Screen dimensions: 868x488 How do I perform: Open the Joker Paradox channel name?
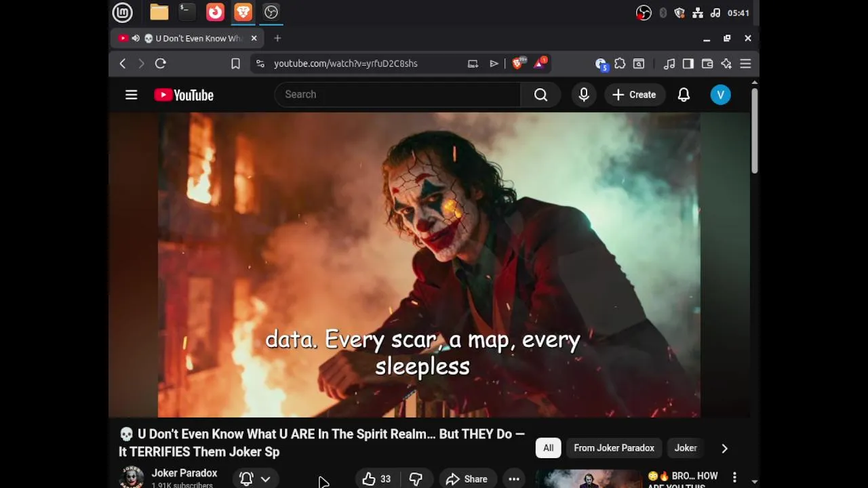pos(184,473)
